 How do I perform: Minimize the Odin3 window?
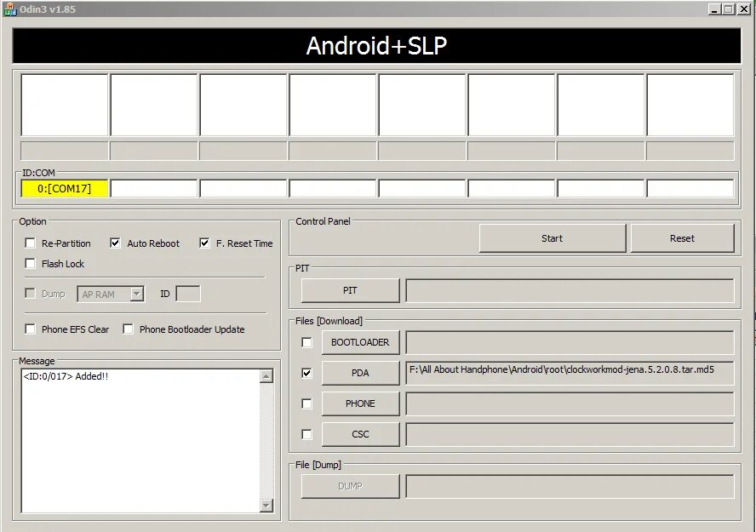[714, 9]
